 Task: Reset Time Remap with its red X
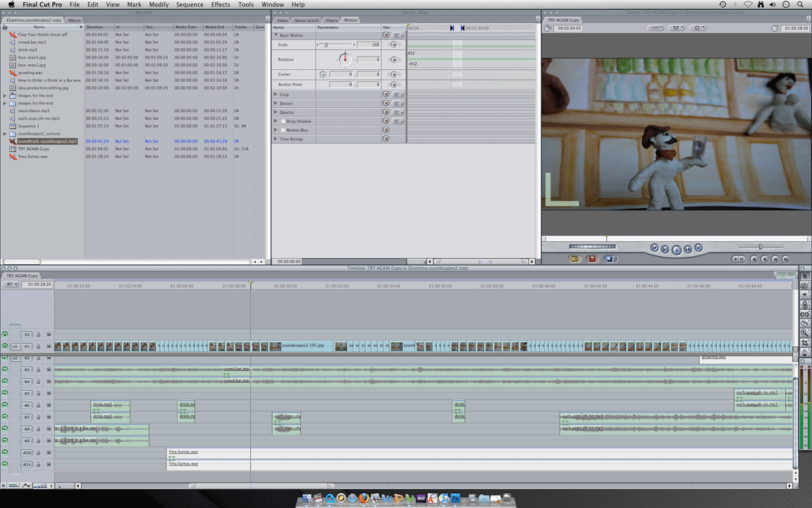(386, 138)
